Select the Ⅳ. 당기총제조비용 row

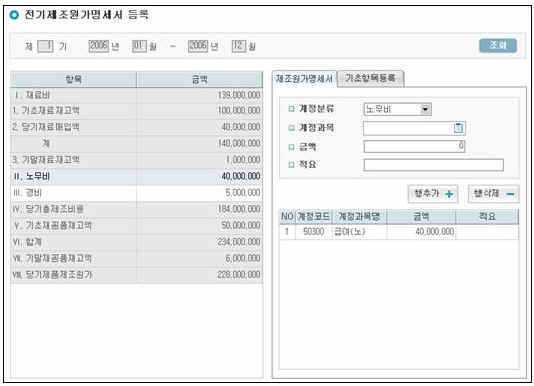click(x=137, y=209)
